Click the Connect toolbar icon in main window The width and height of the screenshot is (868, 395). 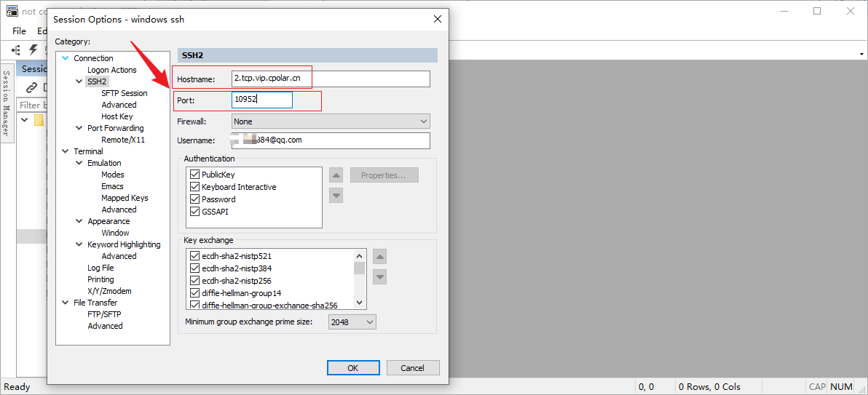(x=16, y=49)
